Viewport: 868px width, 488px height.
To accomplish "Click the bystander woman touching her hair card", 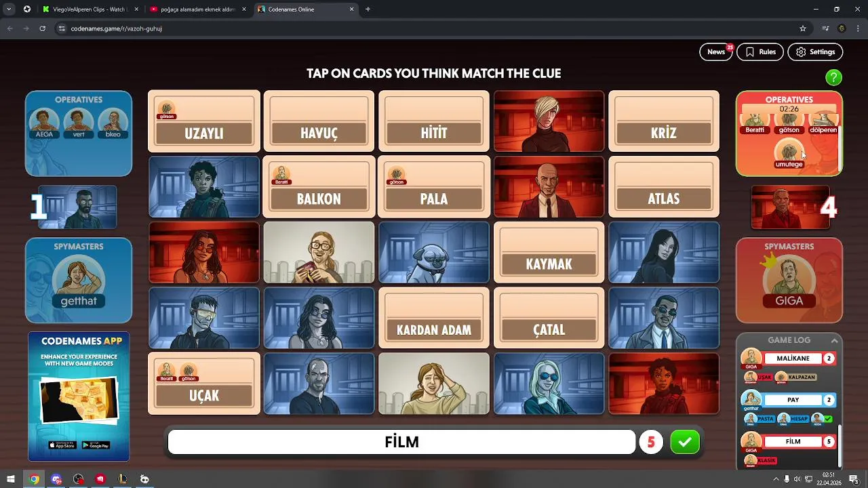I will point(434,384).
